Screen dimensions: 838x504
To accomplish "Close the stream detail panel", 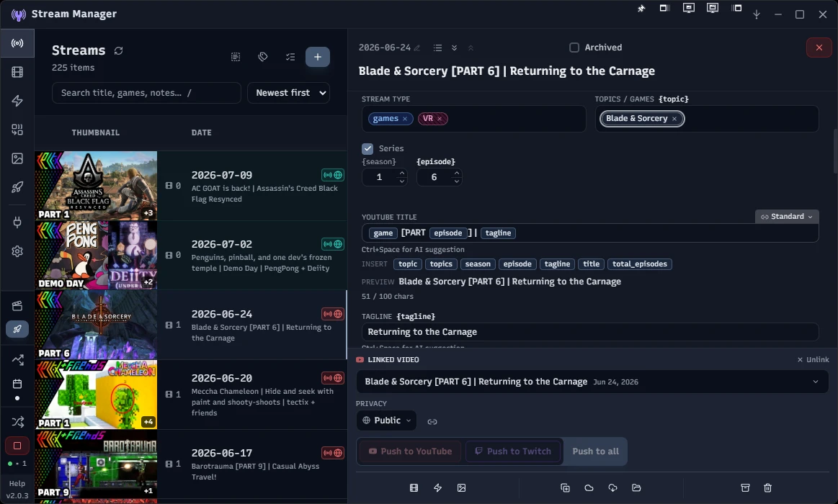I will [819, 48].
